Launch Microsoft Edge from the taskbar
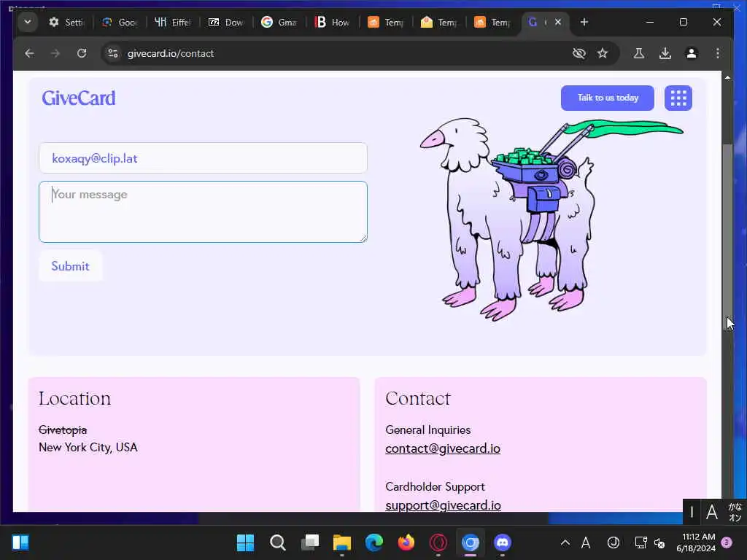747x560 pixels. click(x=374, y=542)
